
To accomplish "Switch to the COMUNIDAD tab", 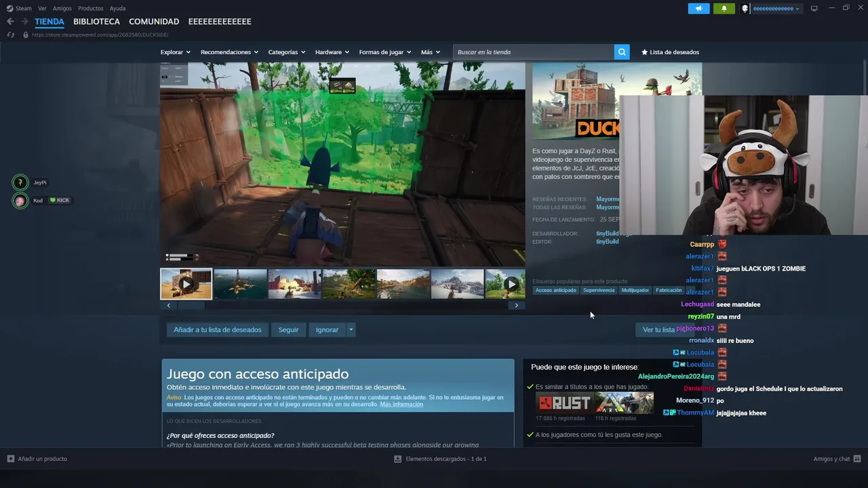I will tap(154, 22).
